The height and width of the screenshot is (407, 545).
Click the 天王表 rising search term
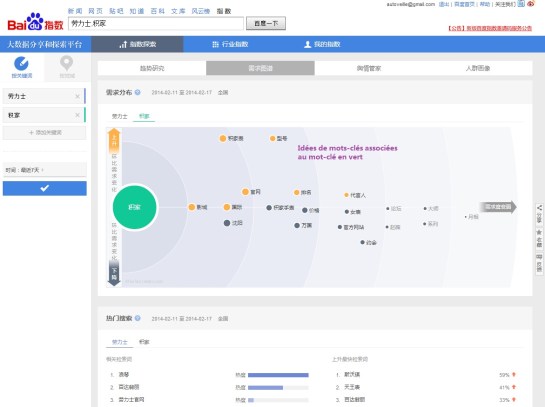coord(352,387)
